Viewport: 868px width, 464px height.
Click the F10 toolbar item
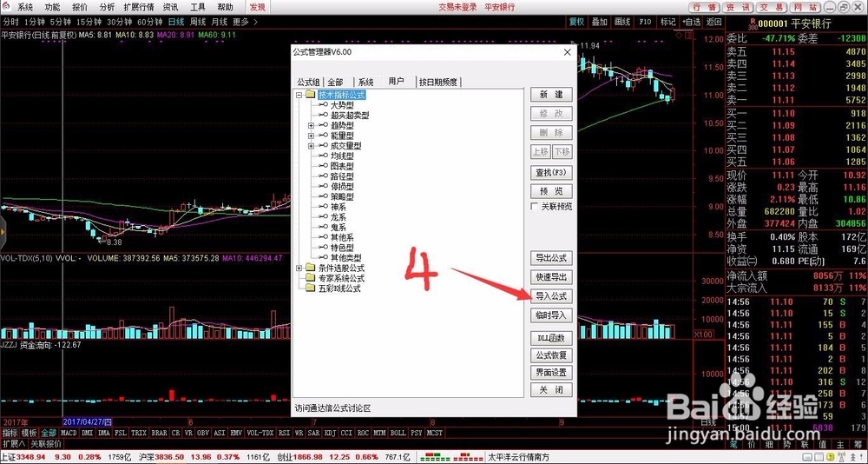tap(645, 23)
